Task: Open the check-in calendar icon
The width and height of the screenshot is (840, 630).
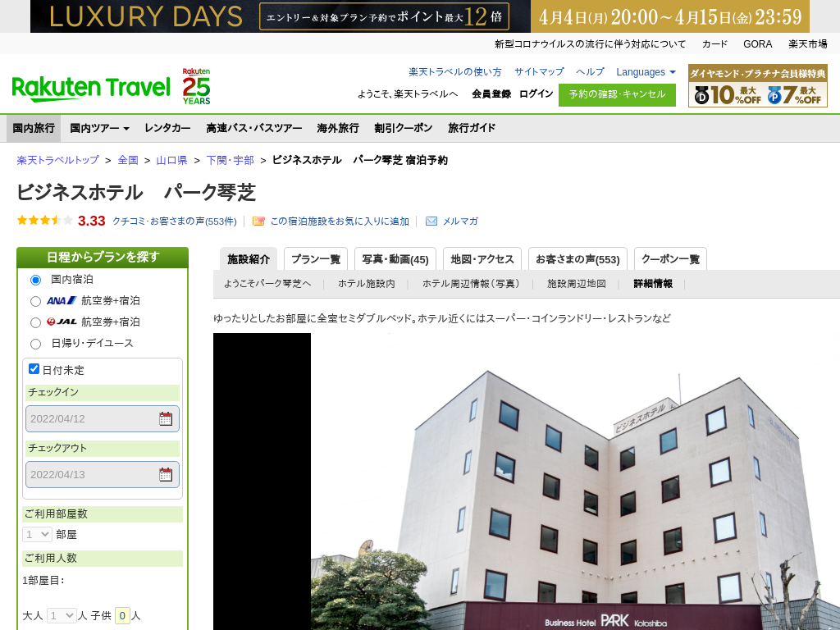Action: [166, 419]
